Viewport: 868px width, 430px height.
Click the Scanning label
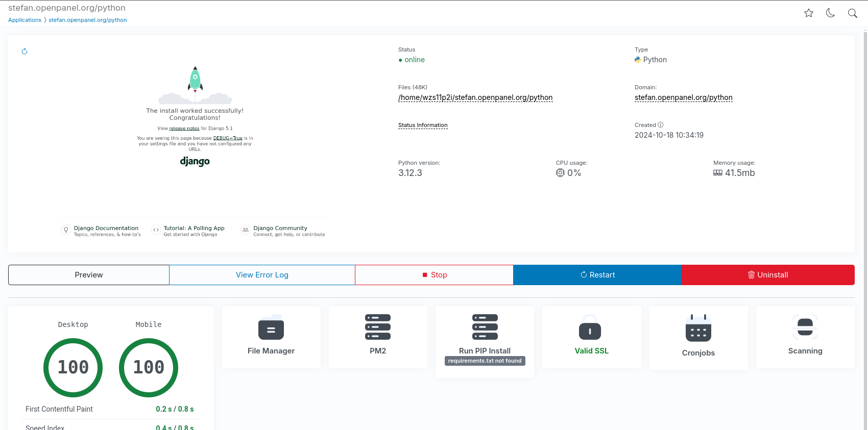805,351
